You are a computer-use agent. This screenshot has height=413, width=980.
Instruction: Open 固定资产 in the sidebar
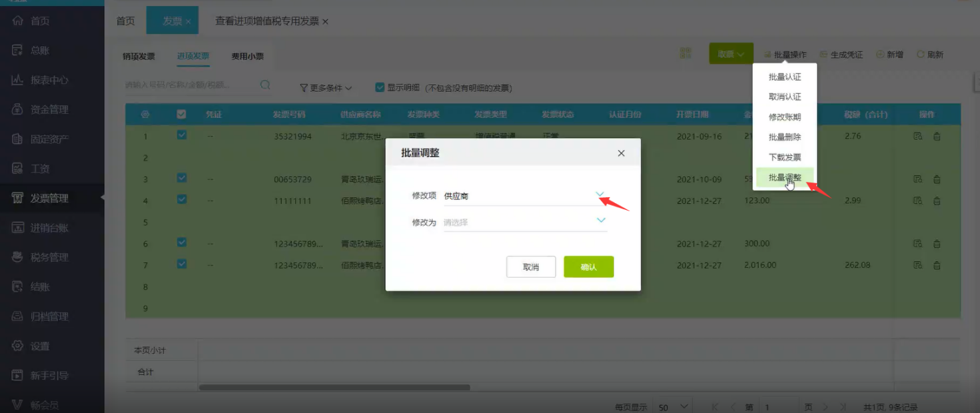49,139
